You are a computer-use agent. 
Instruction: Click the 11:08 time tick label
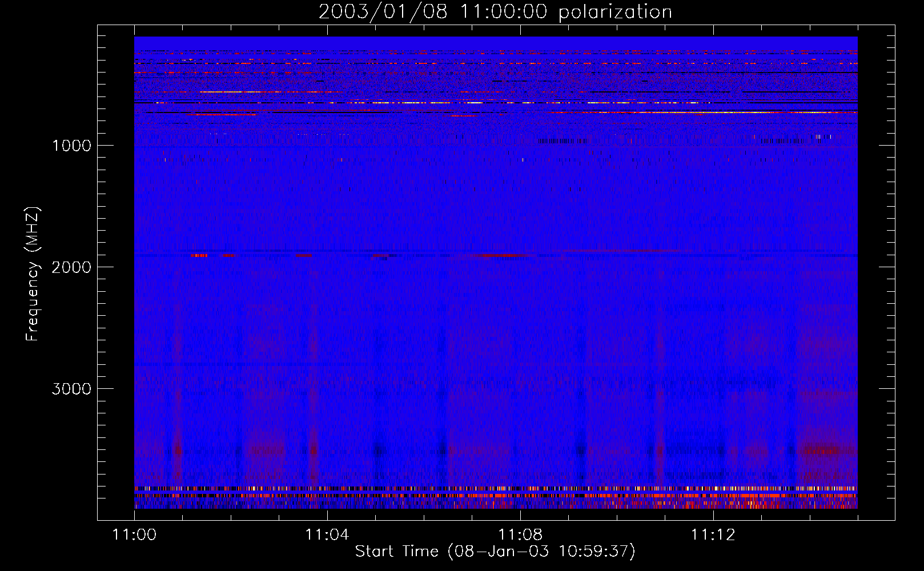point(520,535)
